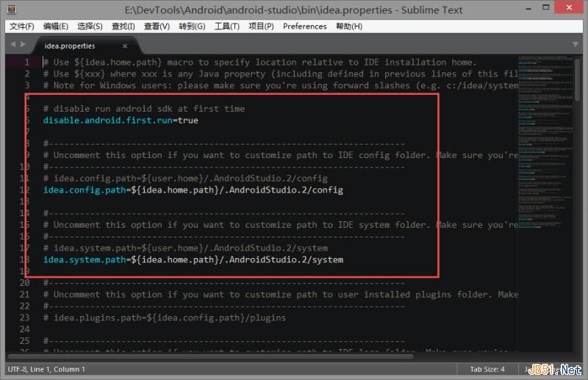Open the 项目(P) menu

(x=262, y=26)
